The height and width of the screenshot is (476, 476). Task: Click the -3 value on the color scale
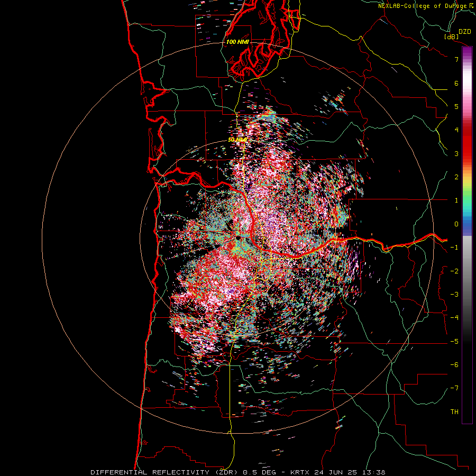(x=454, y=295)
